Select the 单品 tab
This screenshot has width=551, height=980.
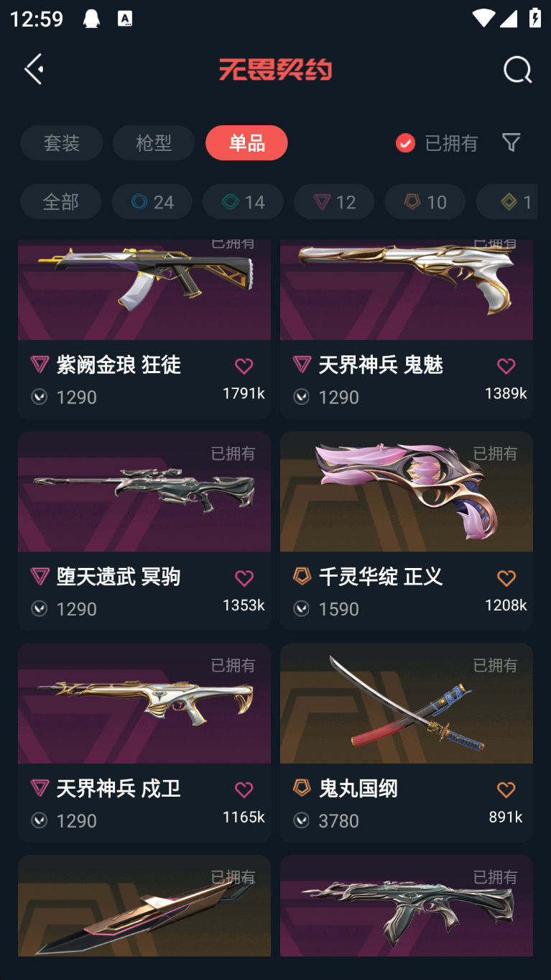pos(246,142)
